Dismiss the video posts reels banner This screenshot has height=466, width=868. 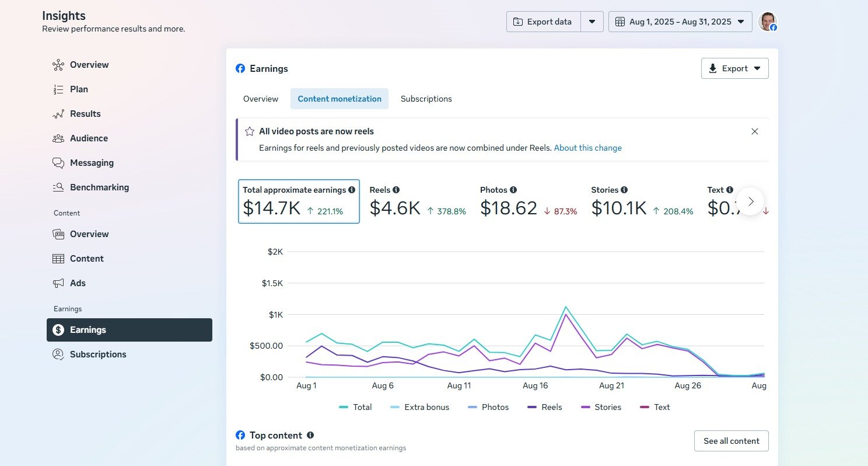754,131
